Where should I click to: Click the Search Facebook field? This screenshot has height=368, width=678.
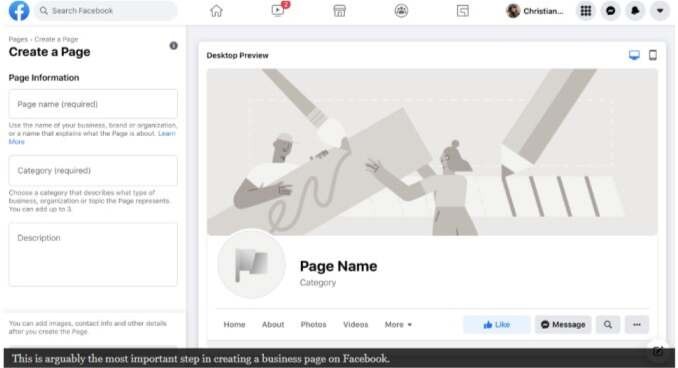(x=106, y=11)
